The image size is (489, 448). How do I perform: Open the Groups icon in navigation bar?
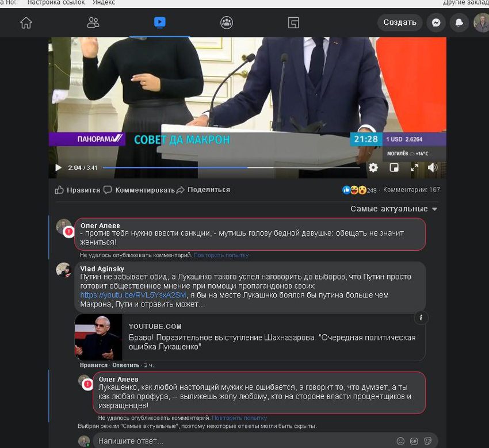227,23
